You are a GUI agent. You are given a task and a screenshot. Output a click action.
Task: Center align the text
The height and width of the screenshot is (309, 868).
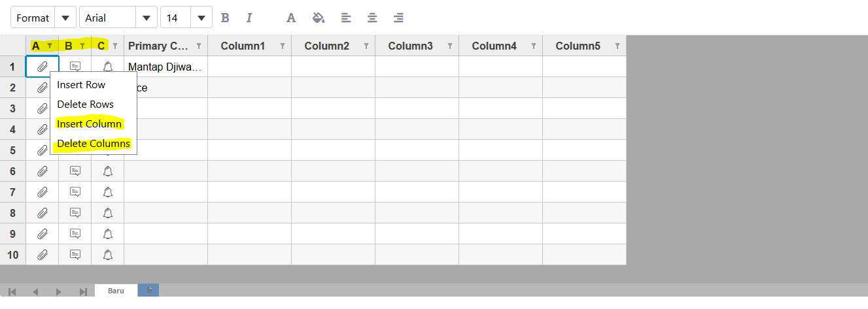coord(372,18)
